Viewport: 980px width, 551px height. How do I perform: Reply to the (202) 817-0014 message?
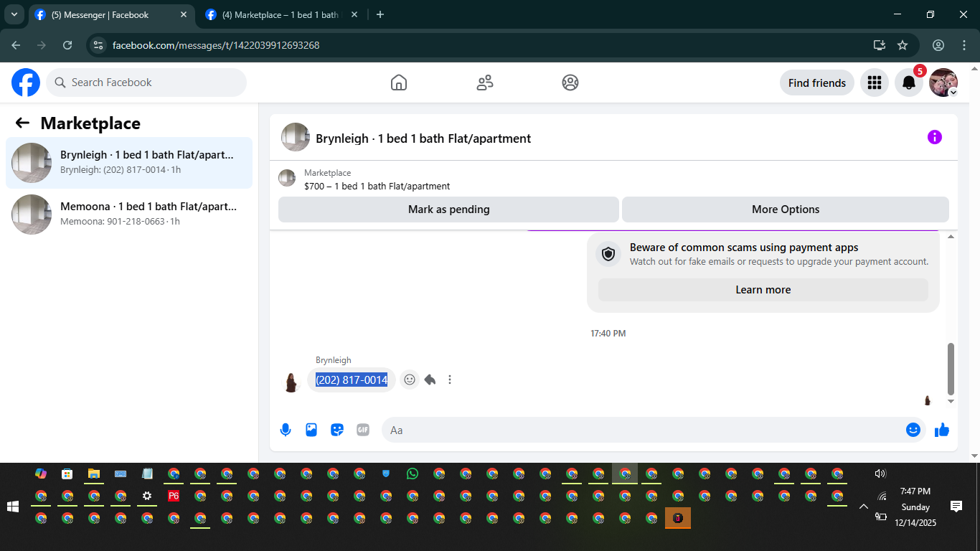pos(430,380)
